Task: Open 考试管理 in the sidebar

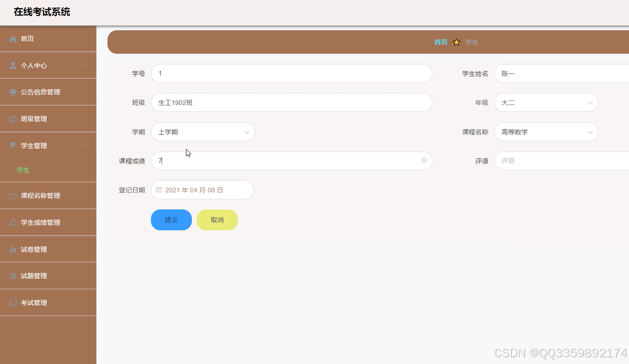Action: (48, 302)
